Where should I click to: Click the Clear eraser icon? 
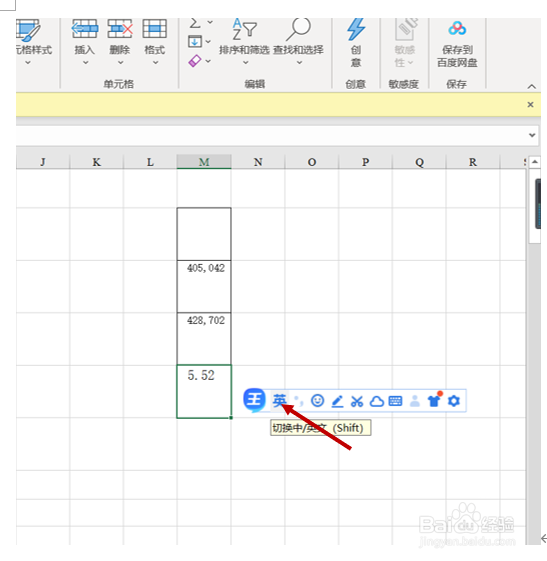point(195,61)
